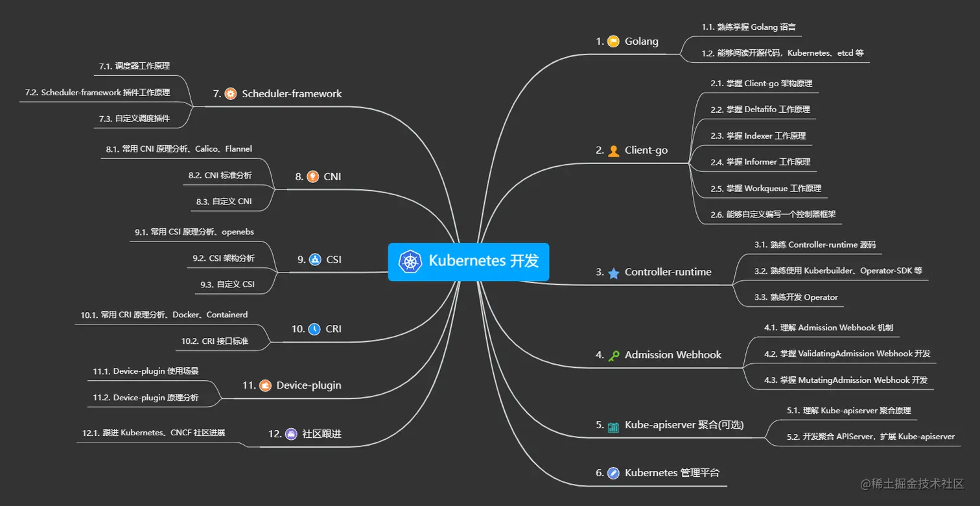Image resolution: width=980 pixels, height=506 pixels.
Task: Click the blue round icon beside CSI
Action: (315, 259)
